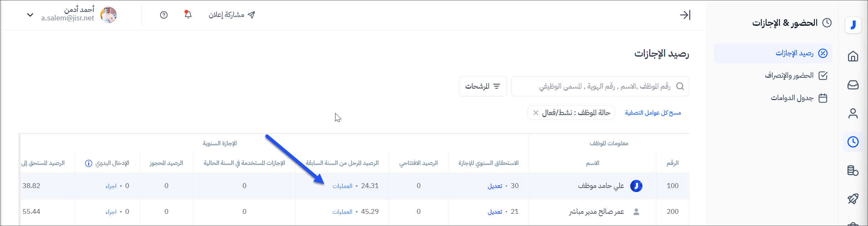
Task: Go to الحضور والإنصراف menu item
Action: pyautogui.click(x=789, y=75)
